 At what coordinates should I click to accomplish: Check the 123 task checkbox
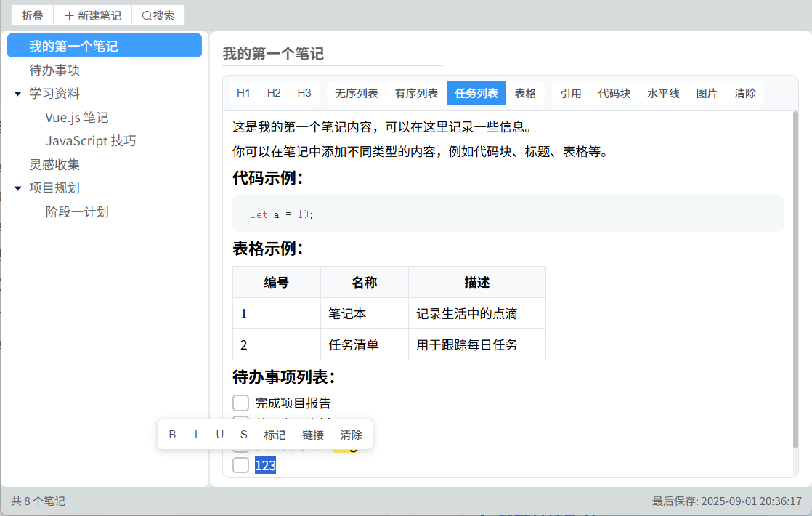click(241, 465)
